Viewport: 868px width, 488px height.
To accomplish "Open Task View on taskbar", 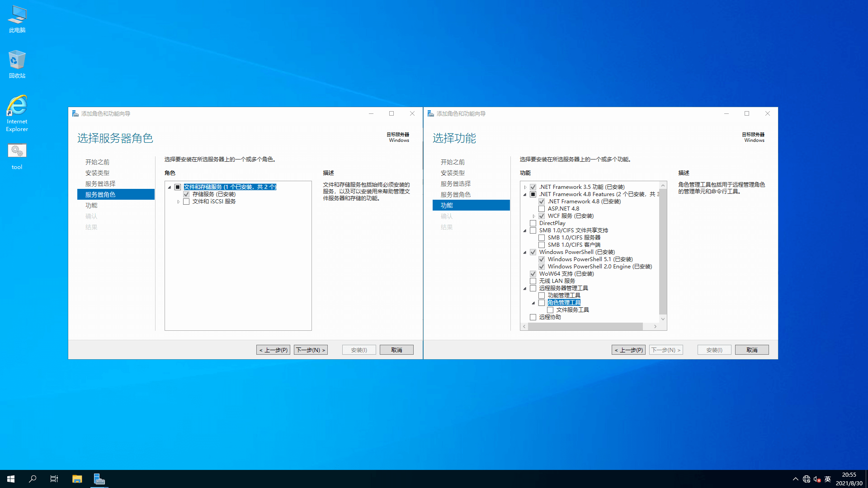I will pos(54,479).
